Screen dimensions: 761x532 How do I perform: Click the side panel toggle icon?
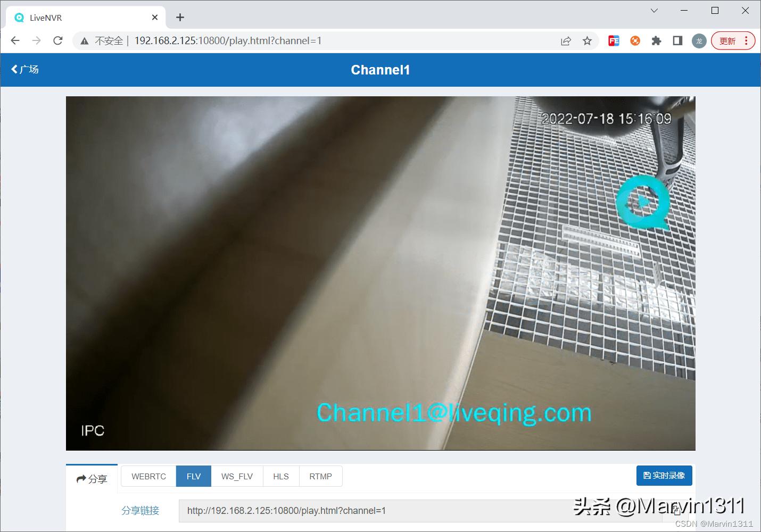click(x=677, y=40)
